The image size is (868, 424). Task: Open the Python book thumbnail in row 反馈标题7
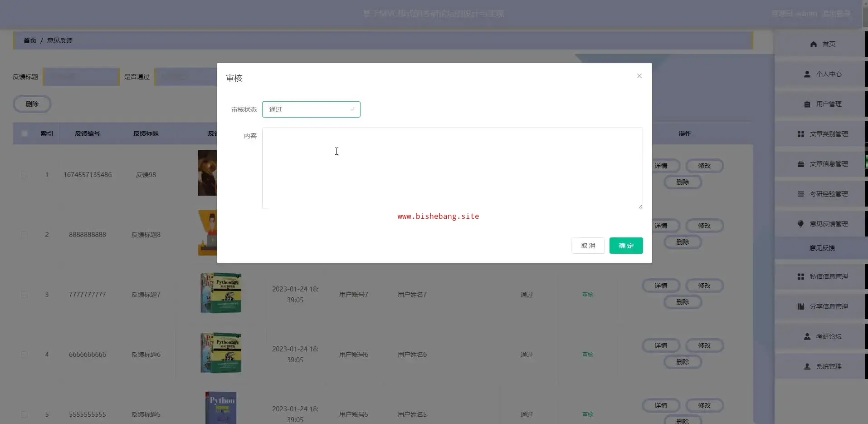[221, 293]
